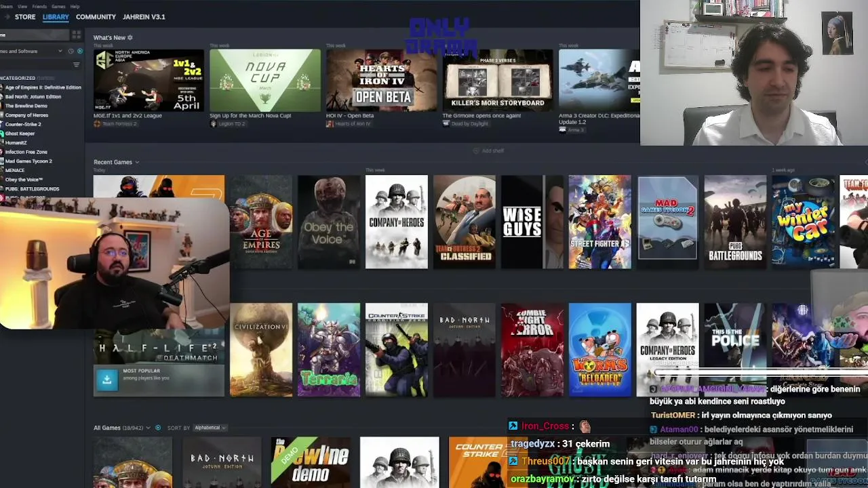Open Zombie Night Terror cover

click(532, 350)
